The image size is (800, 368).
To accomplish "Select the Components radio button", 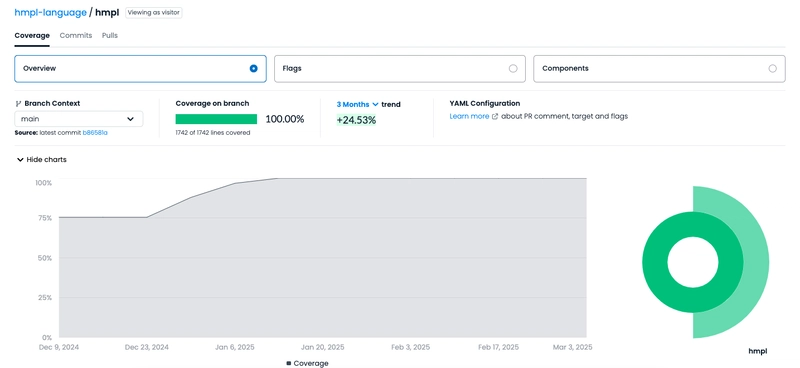I will point(772,68).
